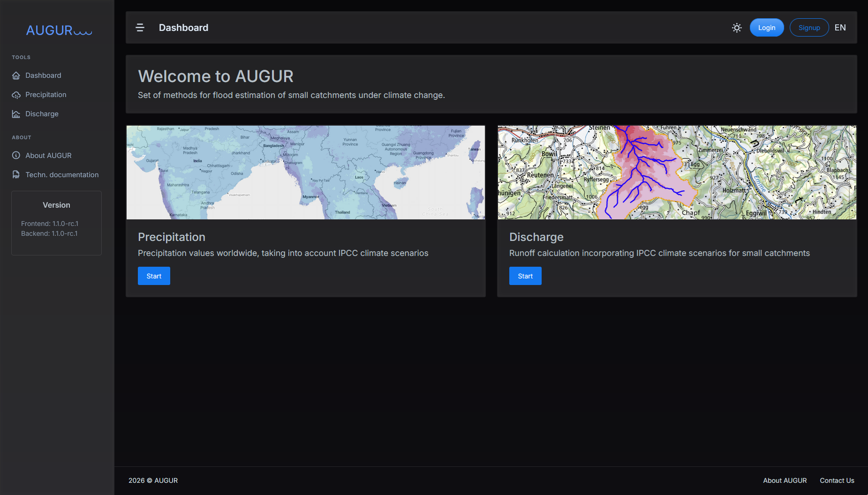Open the EN language selector
This screenshot has height=495, width=868.
click(840, 28)
